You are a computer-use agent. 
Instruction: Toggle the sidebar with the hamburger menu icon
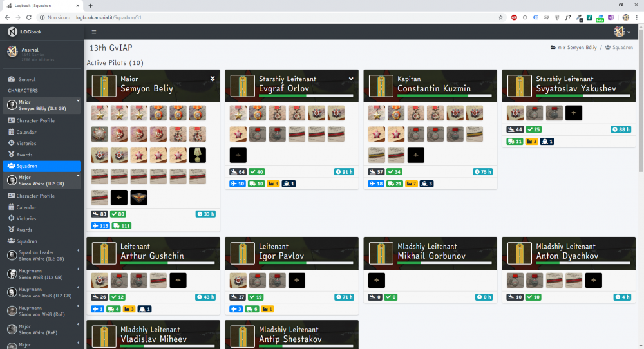point(93,32)
